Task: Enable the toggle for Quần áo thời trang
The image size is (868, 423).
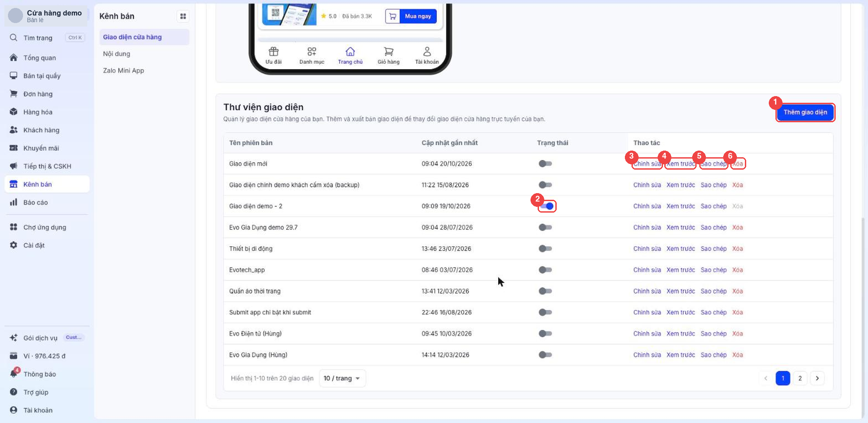Action: coord(545,291)
